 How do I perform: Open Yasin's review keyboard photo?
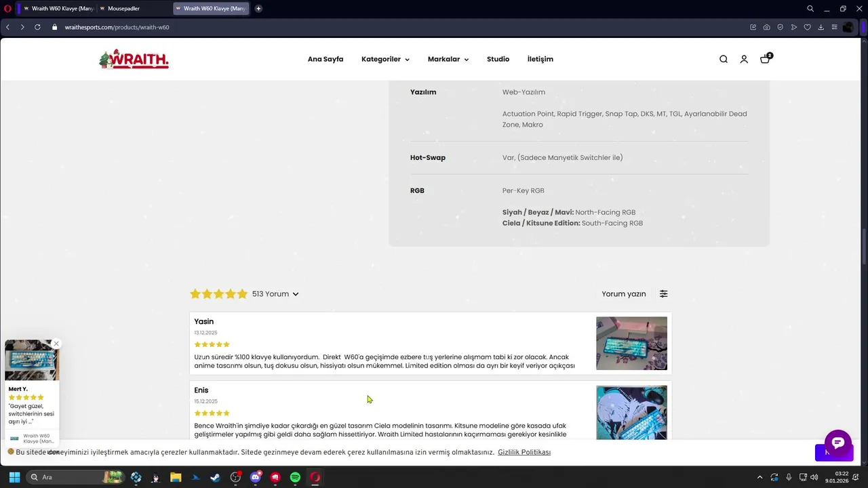[x=631, y=343]
